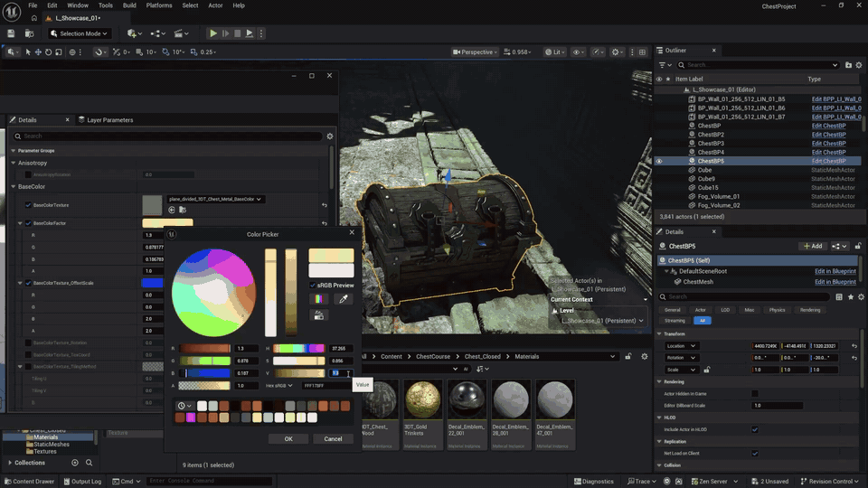The image size is (868, 488).
Task: Cancel the Color Picker dialog
Action: click(x=333, y=439)
